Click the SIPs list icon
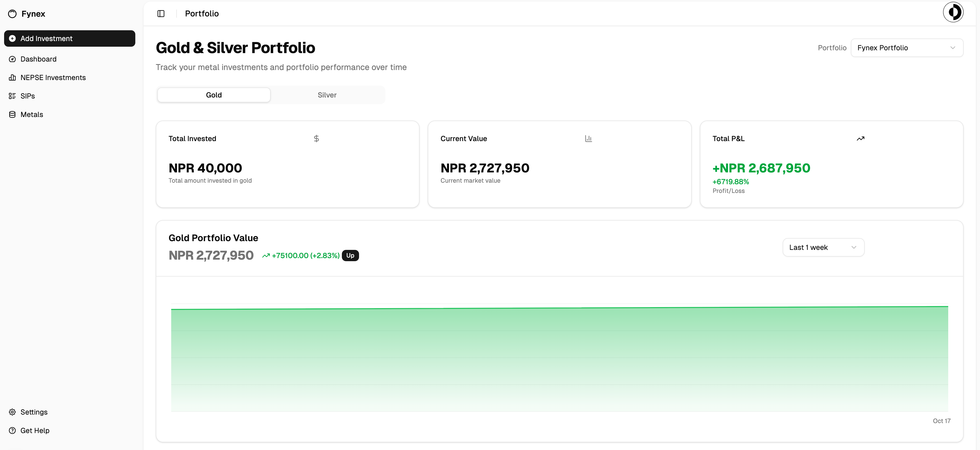Screen dimensions: 980x450 12,96
